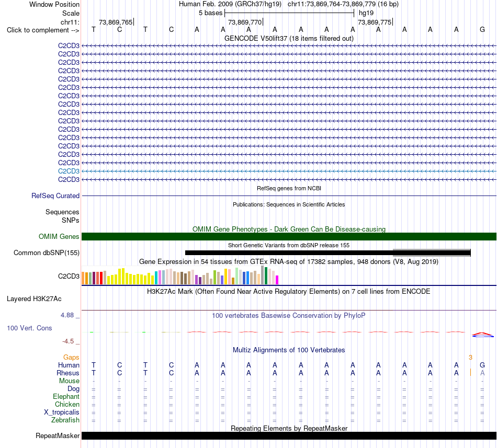
Task: Click the G base in the Human alignment row
Action: [482, 365]
